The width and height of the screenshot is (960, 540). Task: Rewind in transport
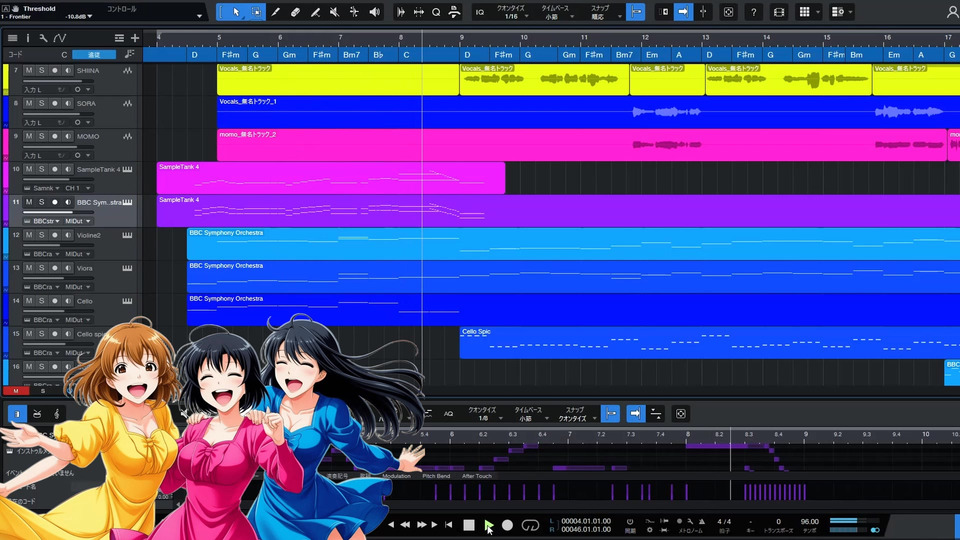click(405, 525)
